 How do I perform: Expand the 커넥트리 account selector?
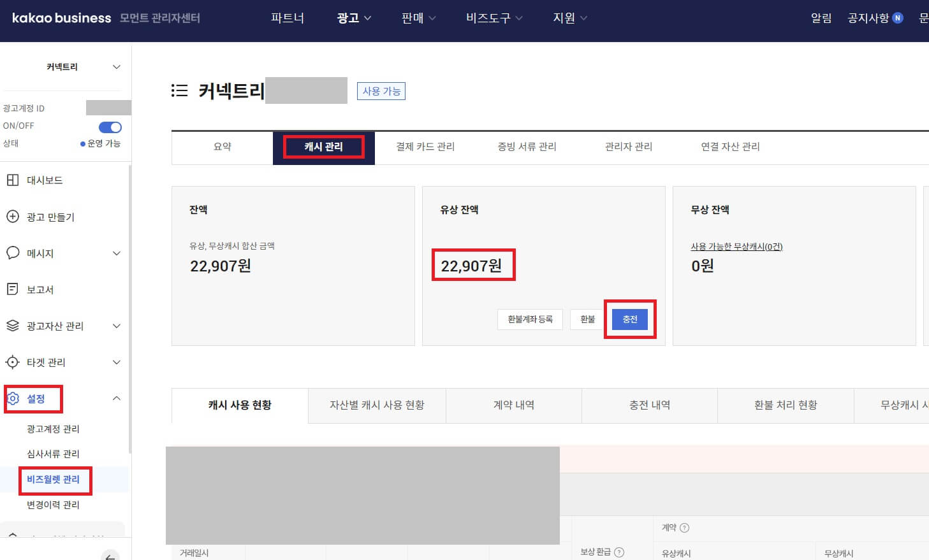(116, 66)
